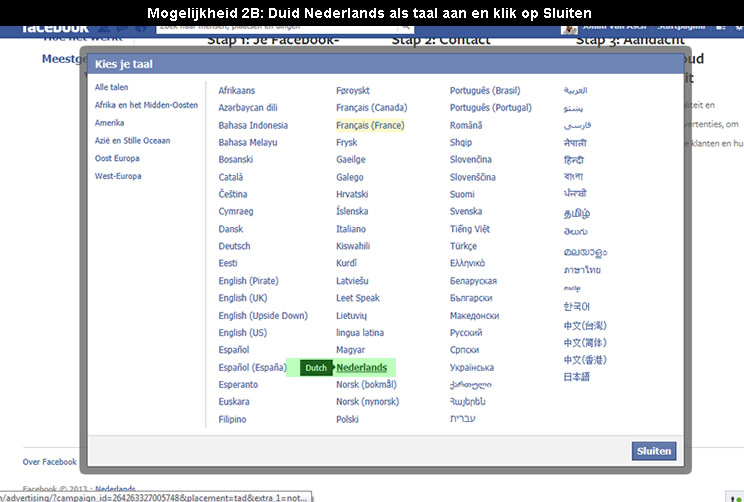Choose Italiano language
Screen dimensions: 744x502
(351, 229)
